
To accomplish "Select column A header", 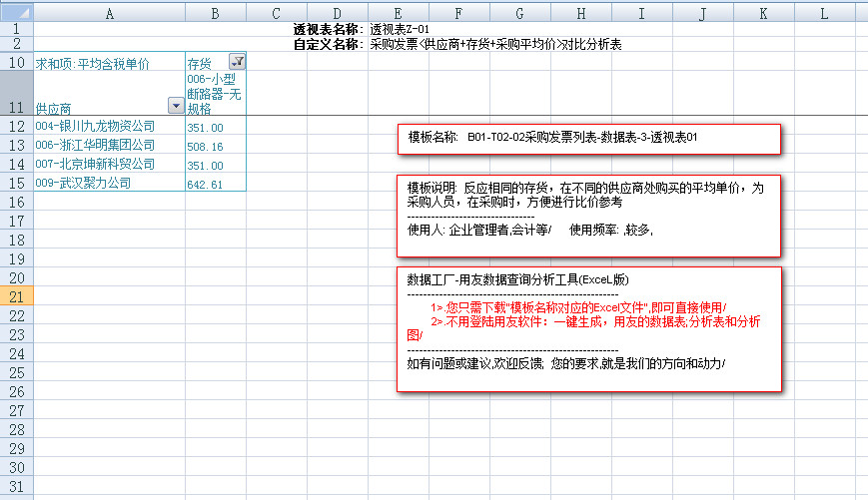I will point(109,13).
